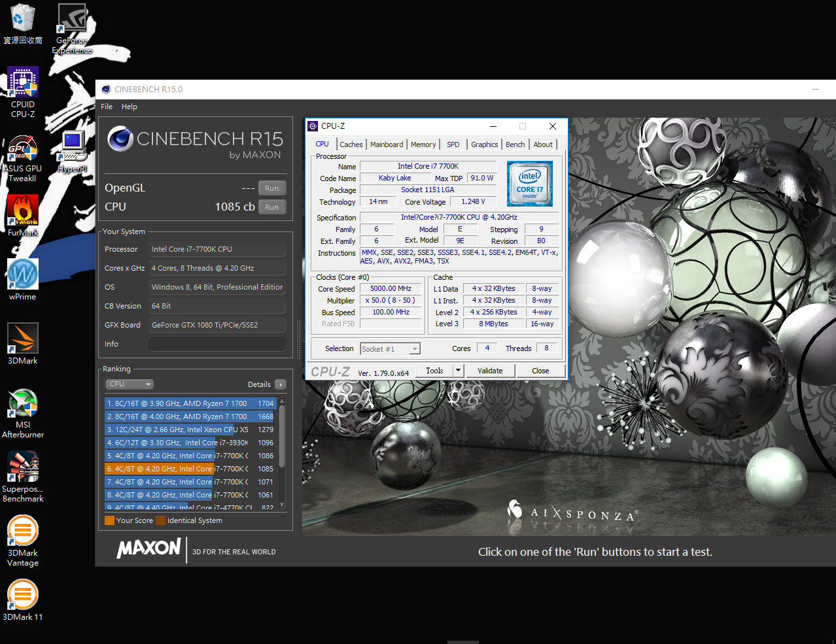Launch the FurMark desktop icon
Image resolution: width=836 pixels, height=644 pixels.
23,215
